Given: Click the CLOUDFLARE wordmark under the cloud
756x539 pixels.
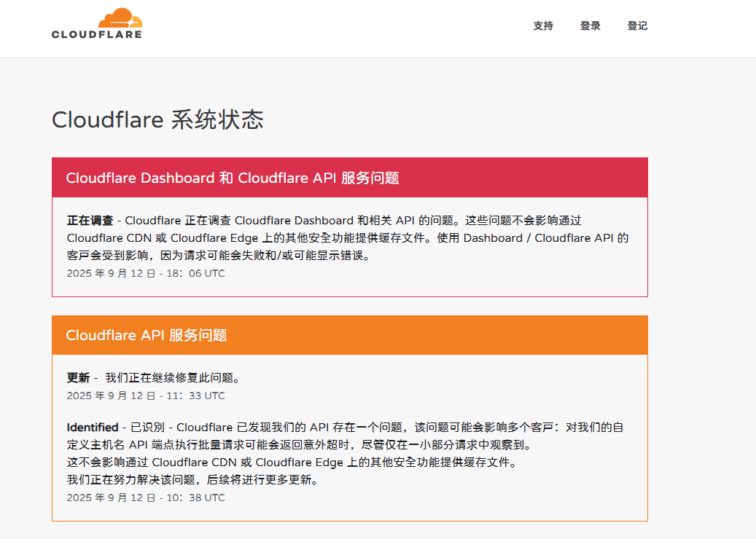Looking at the screenshot, I should pyautogui.click(x=97, y=34).
